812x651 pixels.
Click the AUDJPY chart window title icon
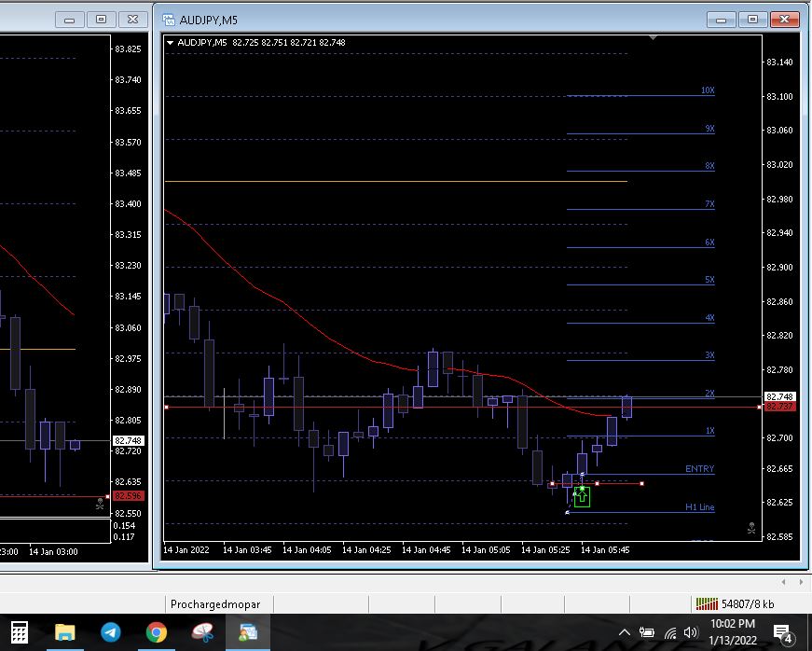(x=169, y=20)
